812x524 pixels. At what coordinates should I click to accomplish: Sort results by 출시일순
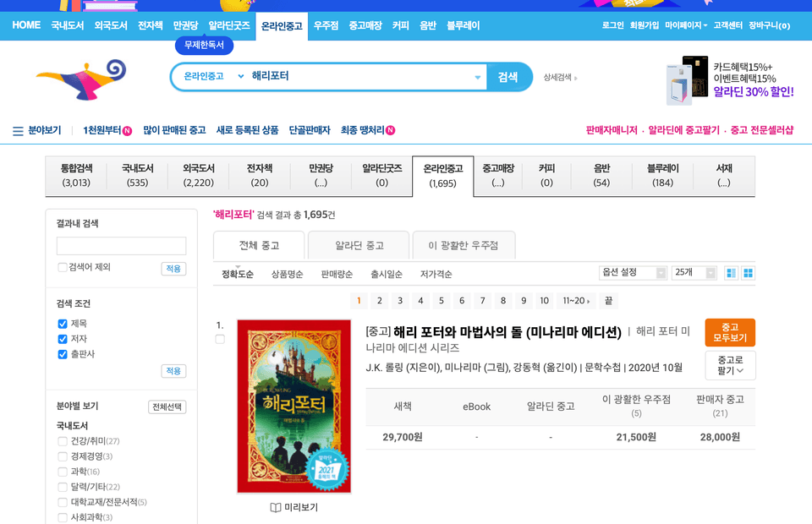point(387,274)
